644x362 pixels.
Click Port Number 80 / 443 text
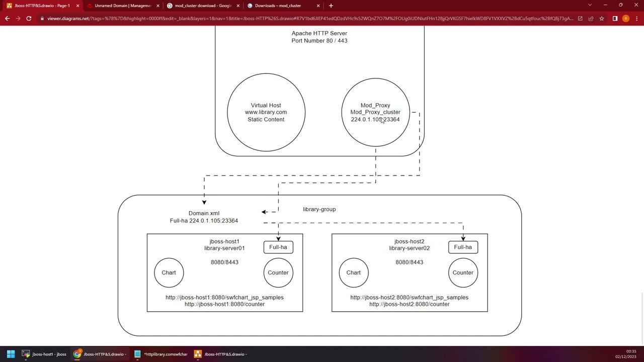pyautogui.click(x=319, y=41)
